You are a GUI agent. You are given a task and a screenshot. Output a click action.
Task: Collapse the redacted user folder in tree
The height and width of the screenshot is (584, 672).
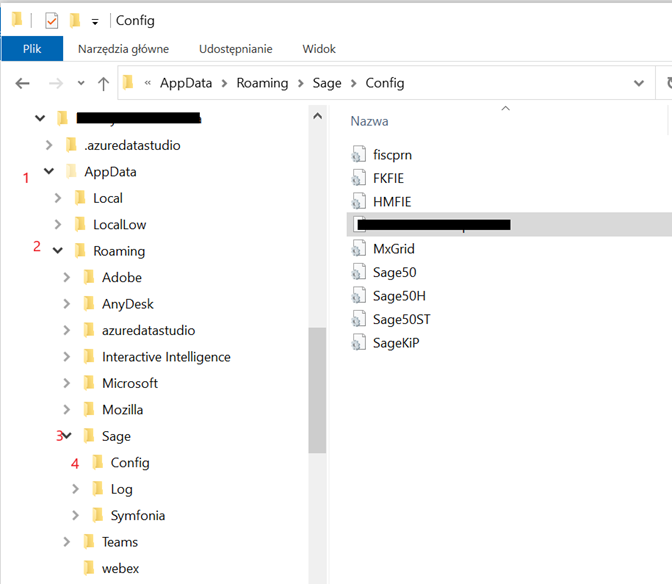tap(40, 118)
